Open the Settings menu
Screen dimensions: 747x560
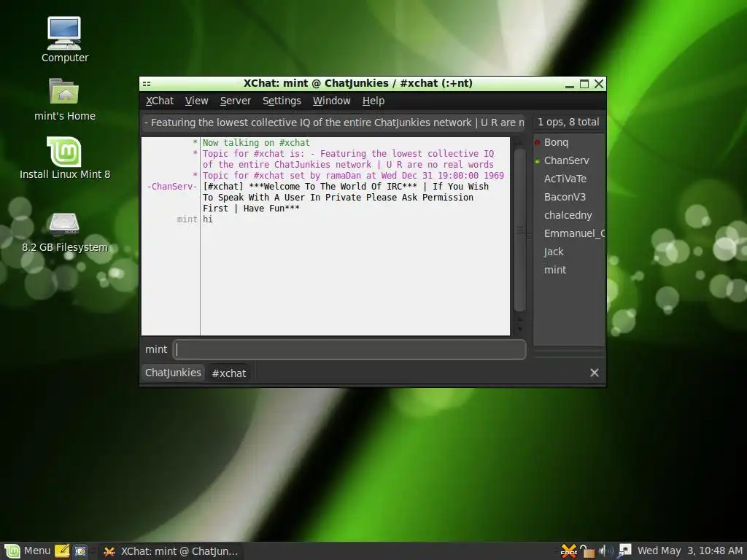pyautogui.click(x=282, y=101)
